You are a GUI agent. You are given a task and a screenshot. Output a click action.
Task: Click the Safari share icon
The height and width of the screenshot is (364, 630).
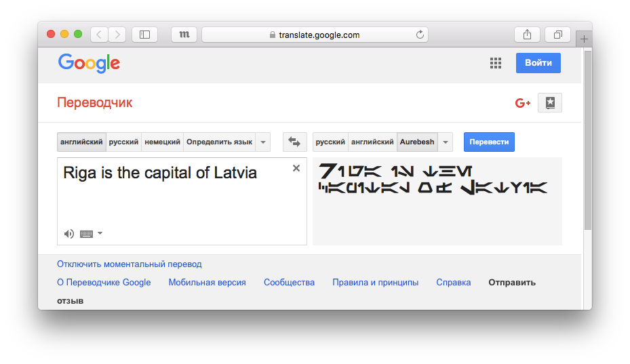click(x=527, y=35)
